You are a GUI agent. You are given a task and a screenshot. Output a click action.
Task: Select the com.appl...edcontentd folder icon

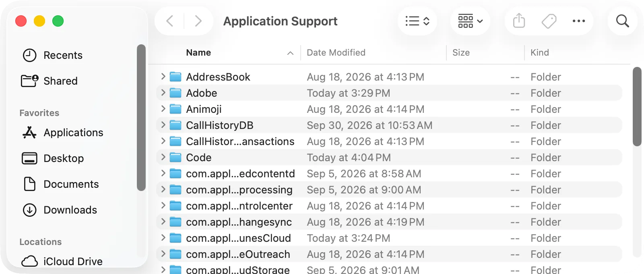point(175,173)
